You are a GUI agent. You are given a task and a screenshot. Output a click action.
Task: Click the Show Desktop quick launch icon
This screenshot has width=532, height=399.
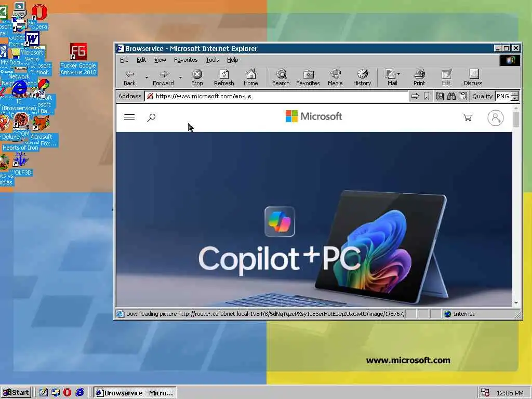tap(43, 393)
